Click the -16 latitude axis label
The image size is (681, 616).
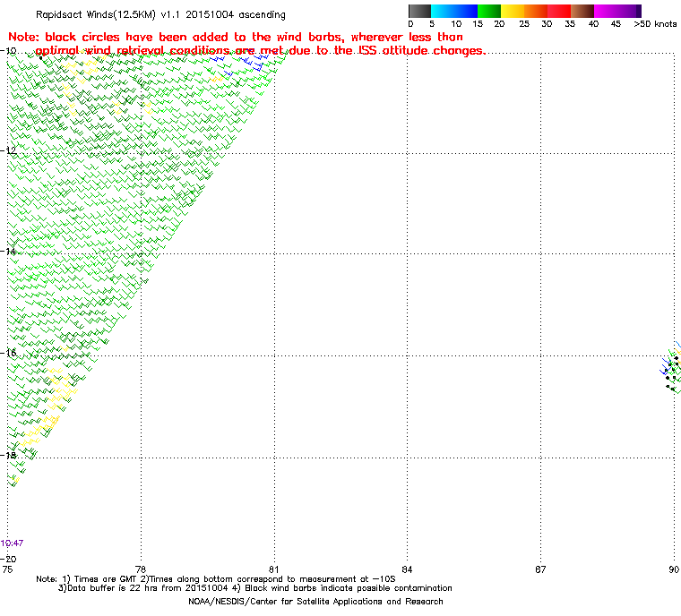pyautogui.click(x=9, y=353)
